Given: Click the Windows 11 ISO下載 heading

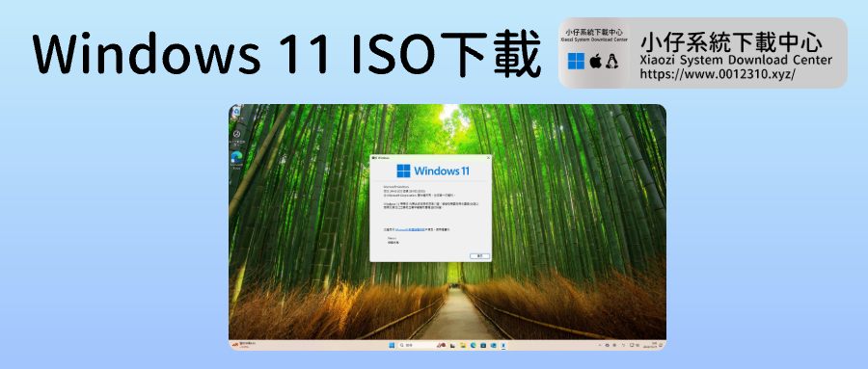Looking at the screenshot, I should point(286,53).
